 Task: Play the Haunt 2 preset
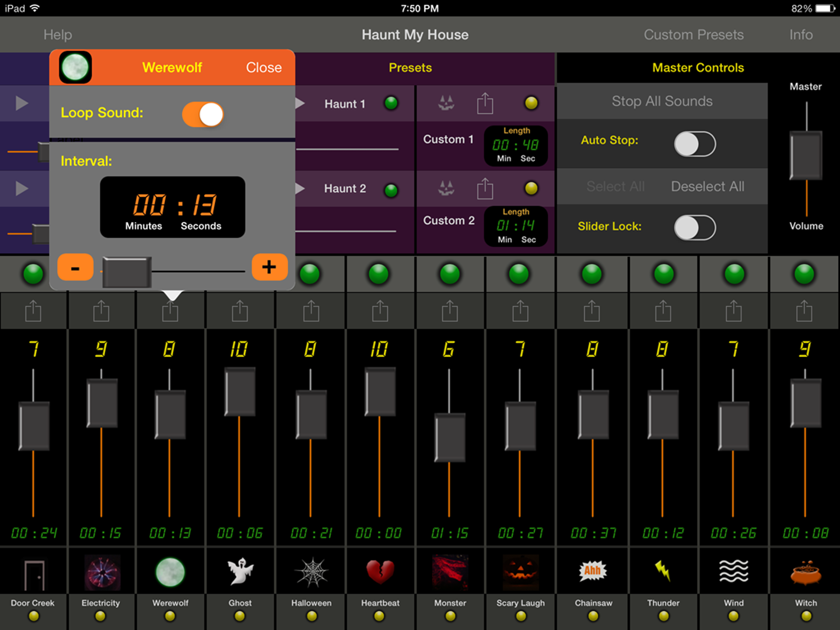click(300, 188)
